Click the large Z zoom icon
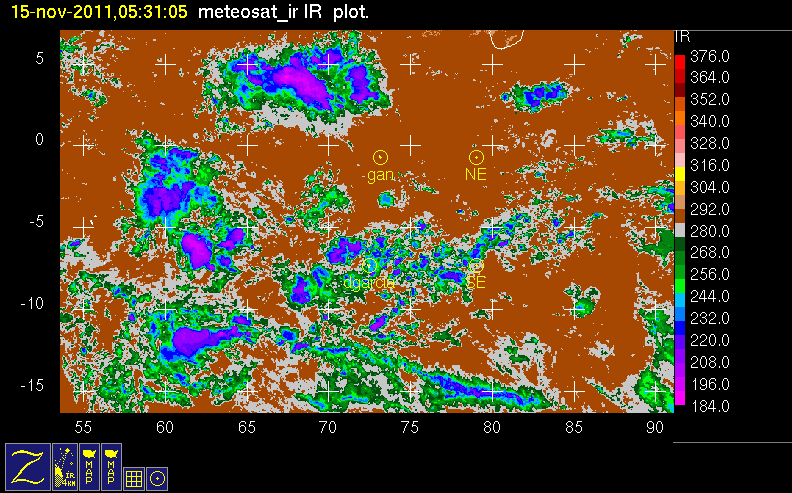Image resolution: width=792 pixels, height=493 pixels. [28, 466]
